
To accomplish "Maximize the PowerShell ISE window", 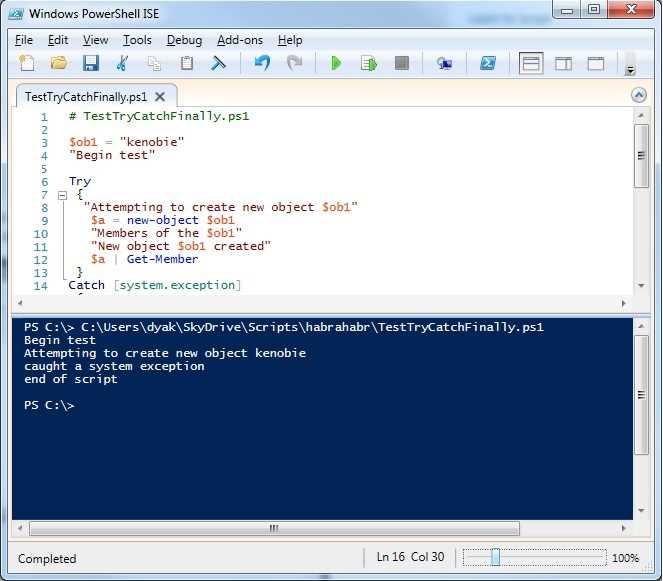I will [x=594, y=9].
